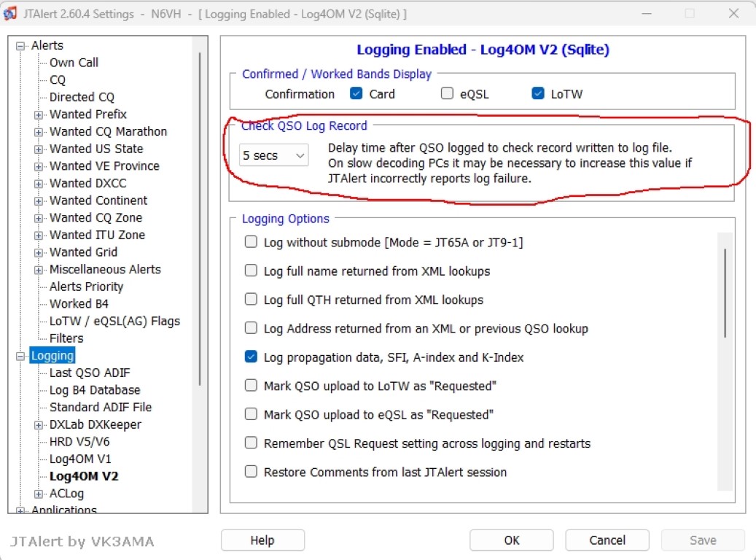The height and width of the screenshot is (560, 756).
Task: Check Mark QSO upload to eQSL as Requested
Action: (251, 414)
